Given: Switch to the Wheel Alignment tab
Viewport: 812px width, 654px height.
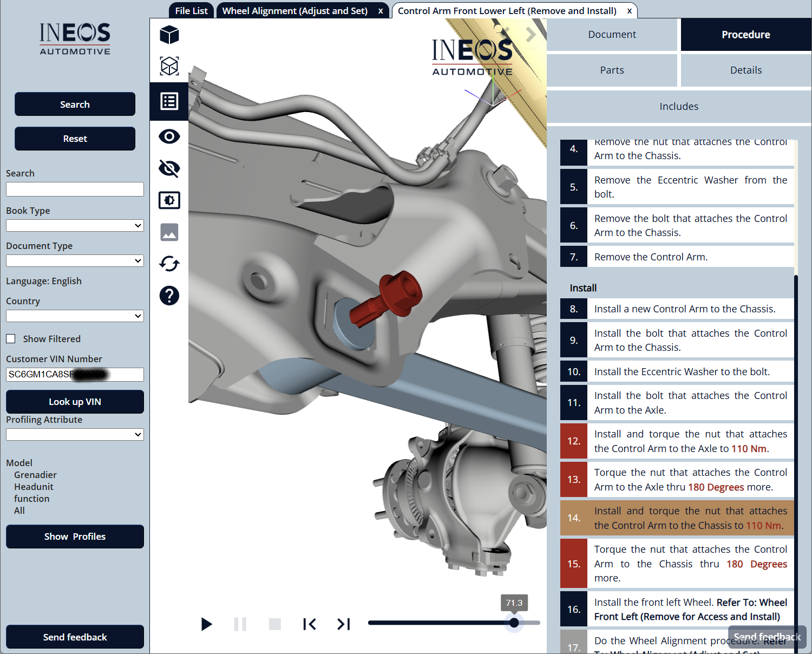Looking at the screenshot, I should coord(295,11).
